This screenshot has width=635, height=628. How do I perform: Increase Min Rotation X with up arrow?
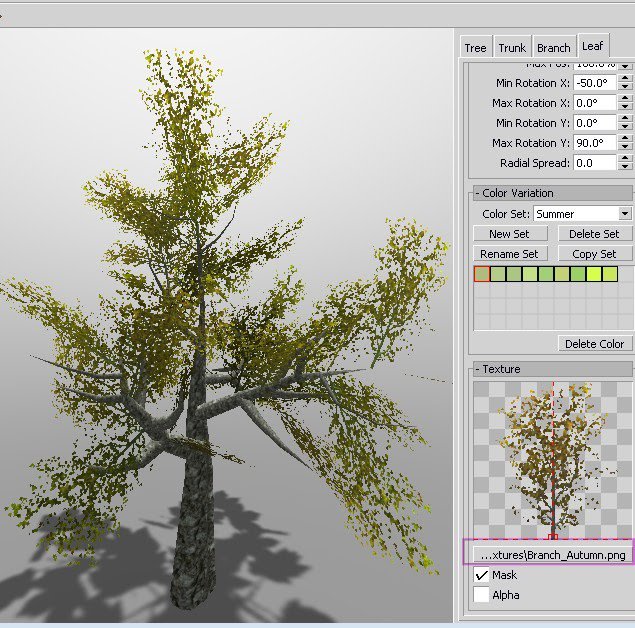click(626, 79)
